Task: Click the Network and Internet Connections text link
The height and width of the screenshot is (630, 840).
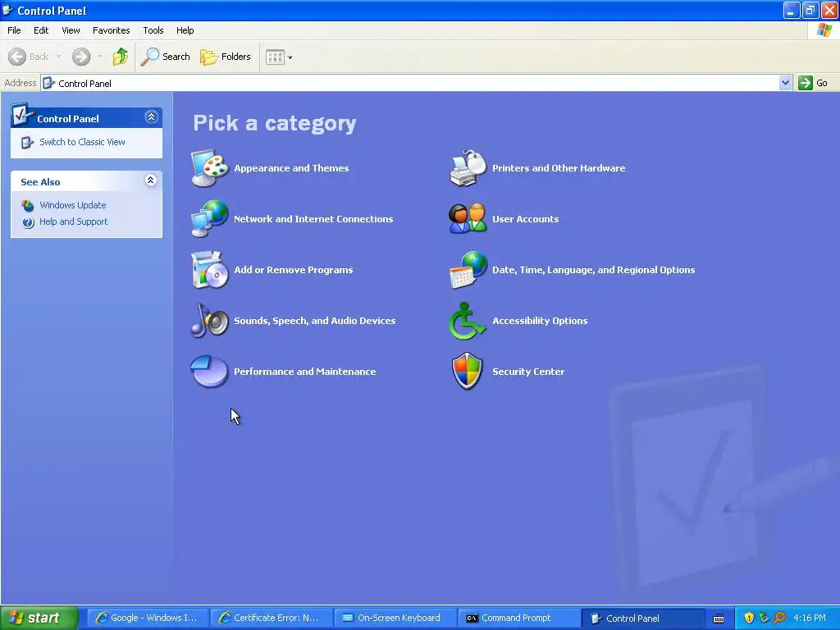Action: coord(313,218)
